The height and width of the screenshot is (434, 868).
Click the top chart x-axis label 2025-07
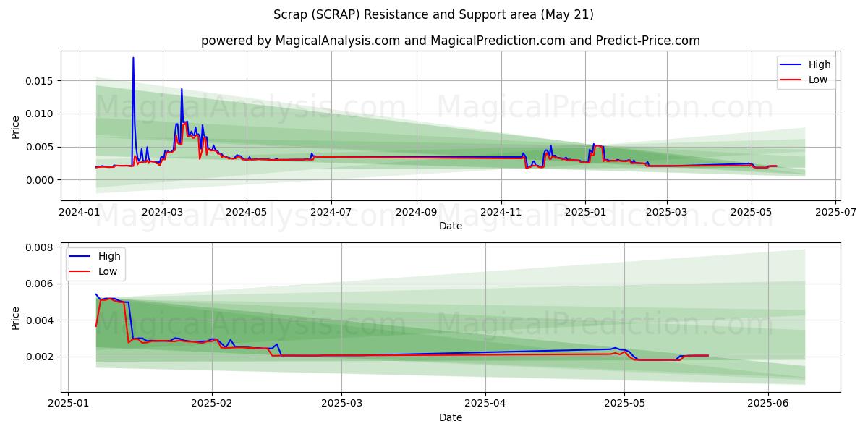tap(836, 213)
